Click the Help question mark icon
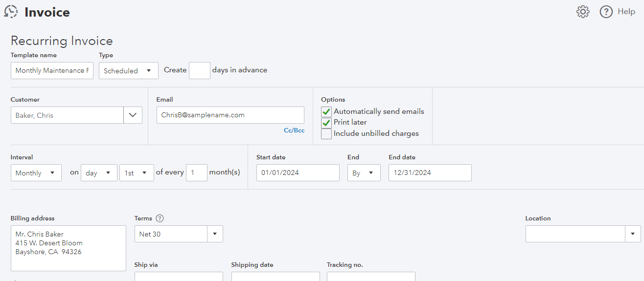Screen dimensions: 644x281 pyautogui.click(x=606, y=12)
